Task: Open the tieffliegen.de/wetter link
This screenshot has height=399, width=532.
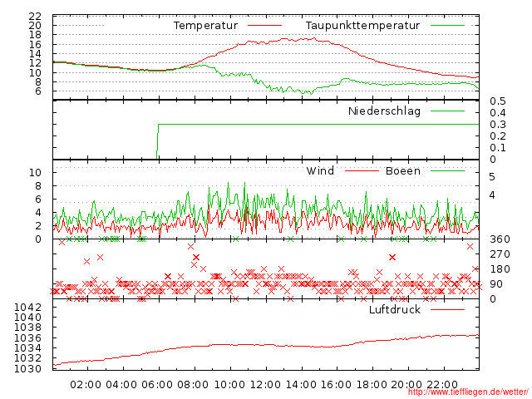Action: coord(468,392)
